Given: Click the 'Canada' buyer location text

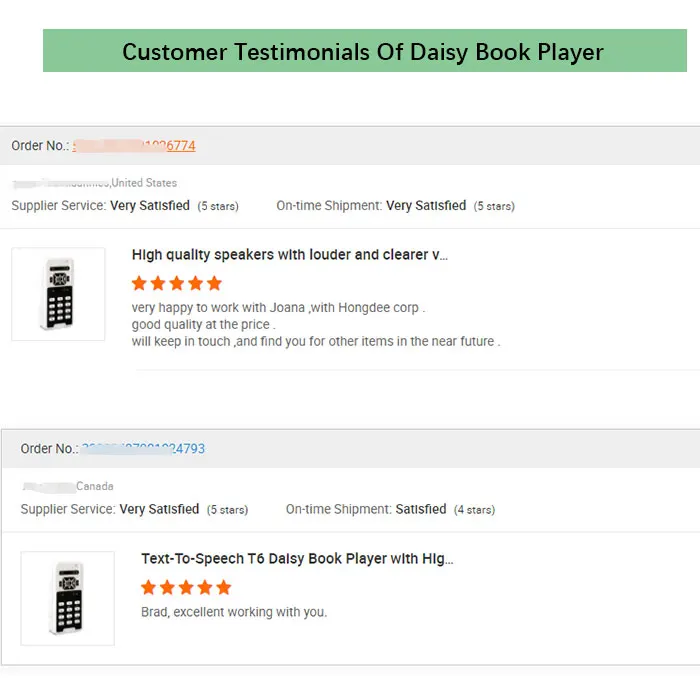Looking at the screenshot, I should click(x=95, y=486).
